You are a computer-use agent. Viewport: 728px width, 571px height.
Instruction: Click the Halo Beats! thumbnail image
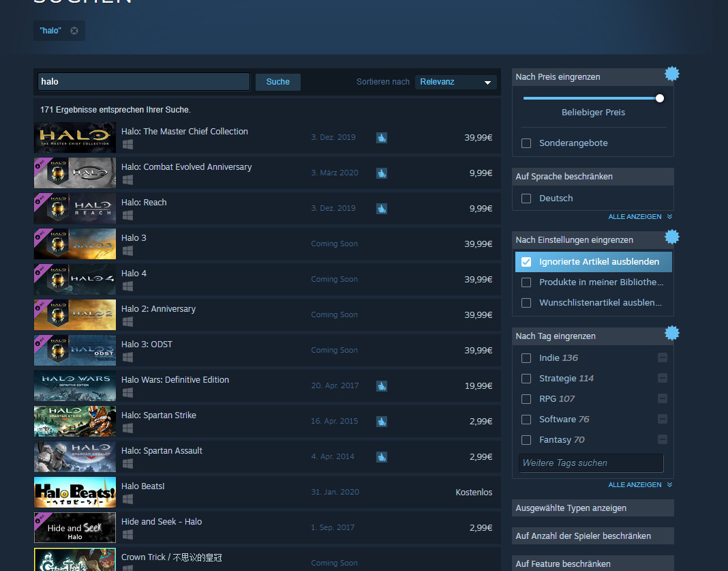75,492
